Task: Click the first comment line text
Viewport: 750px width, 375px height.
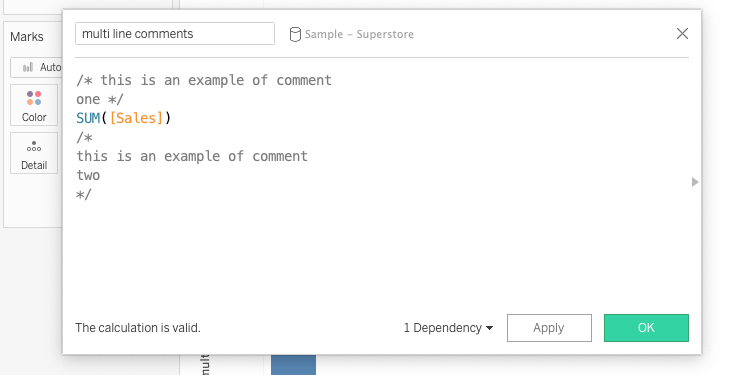Action: 204,80
